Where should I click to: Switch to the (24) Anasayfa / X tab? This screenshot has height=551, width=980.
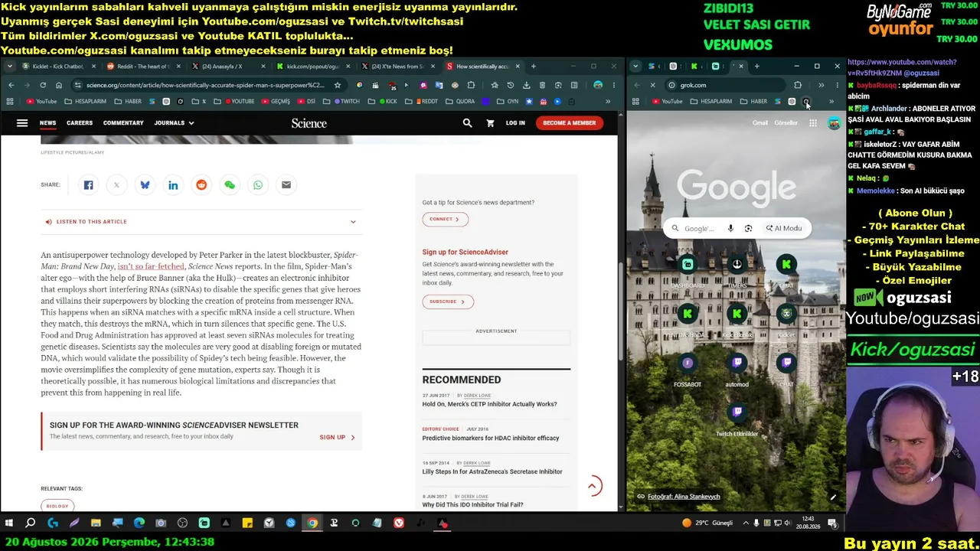[226, 67]
